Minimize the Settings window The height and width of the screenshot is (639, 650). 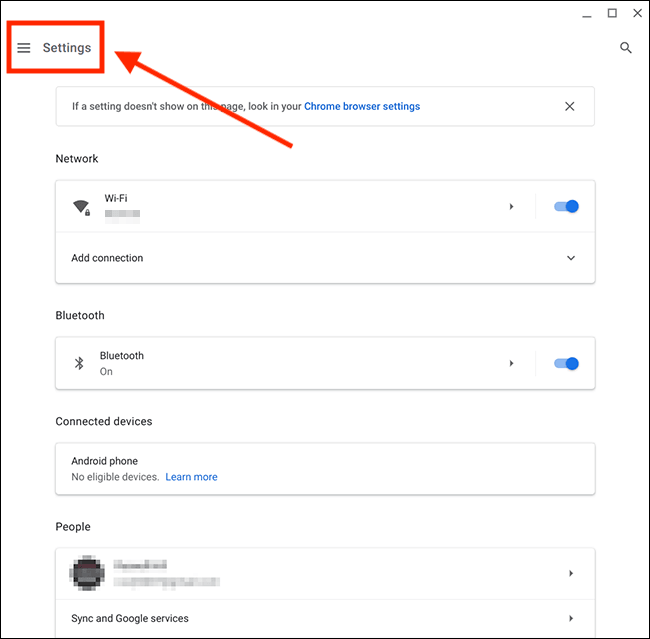(587, 15)
